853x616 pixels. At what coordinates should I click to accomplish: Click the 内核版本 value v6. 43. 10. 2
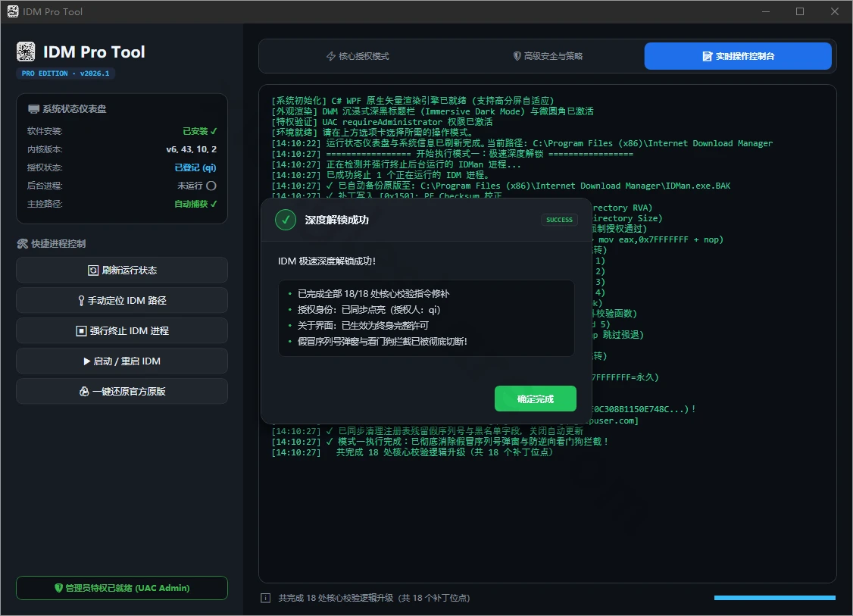192,149
